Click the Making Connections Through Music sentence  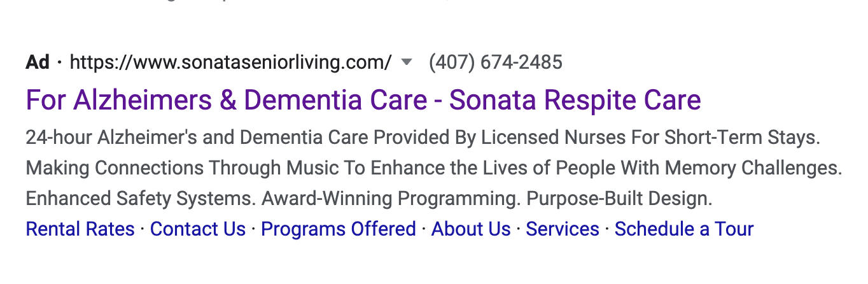434,168
